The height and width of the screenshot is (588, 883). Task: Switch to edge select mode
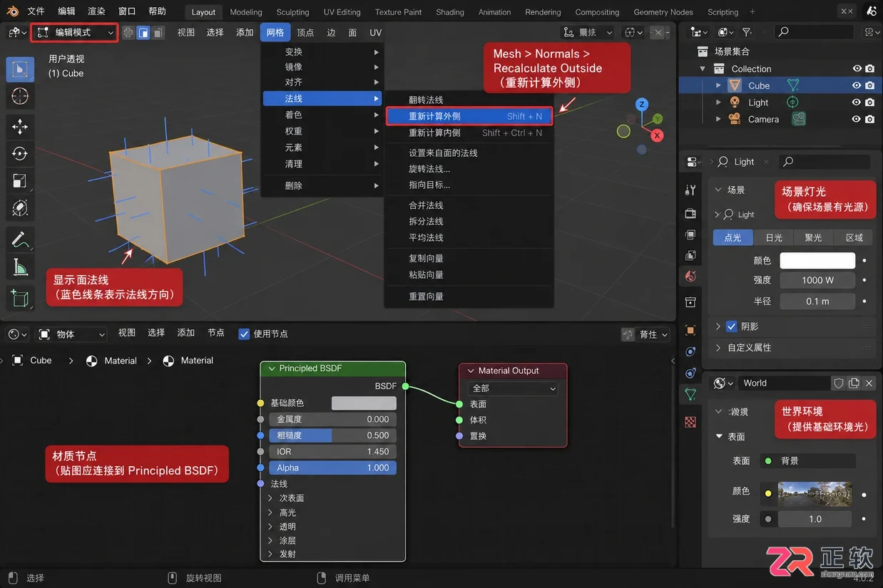click(143, 32)
